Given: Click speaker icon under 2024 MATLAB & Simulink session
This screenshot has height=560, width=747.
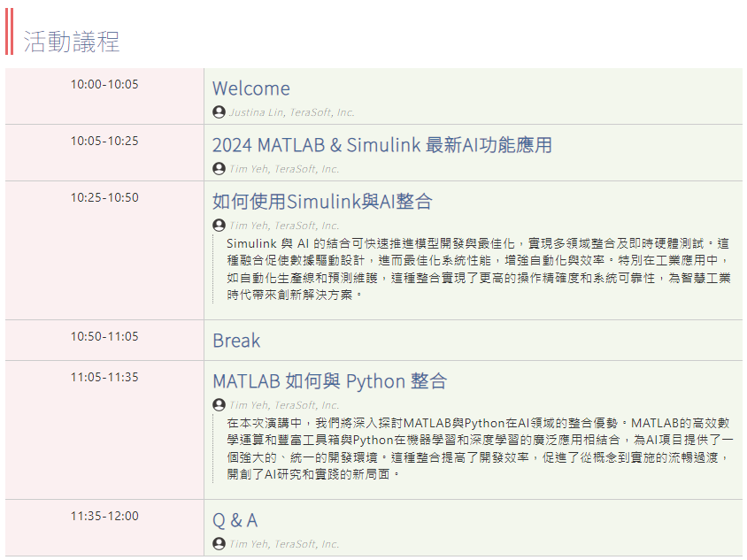Looking at the screenshot, I should (x=219, y=169).
